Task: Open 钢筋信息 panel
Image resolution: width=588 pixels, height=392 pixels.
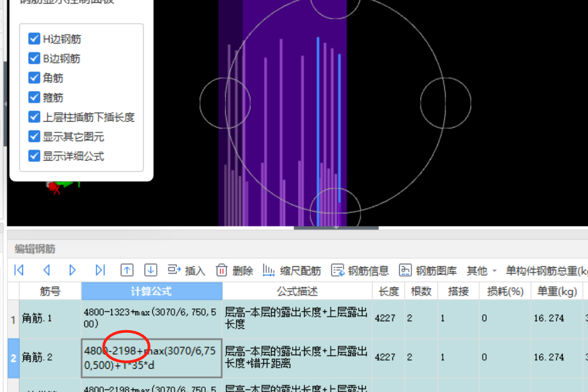Action: (x=360, y=270)
